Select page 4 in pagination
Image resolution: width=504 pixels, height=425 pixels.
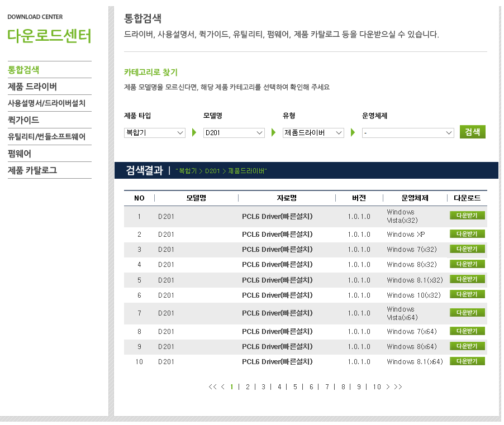coord(279,387)
